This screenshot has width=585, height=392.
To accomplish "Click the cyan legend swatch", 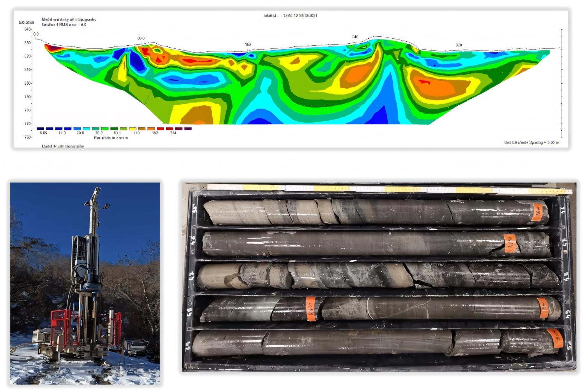I will point(86,128).
